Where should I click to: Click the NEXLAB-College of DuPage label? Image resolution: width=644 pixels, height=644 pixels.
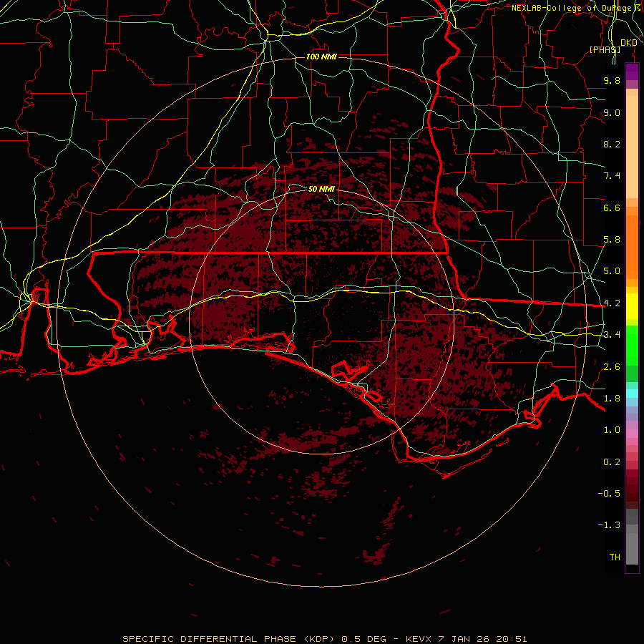[x=573, y=8]
